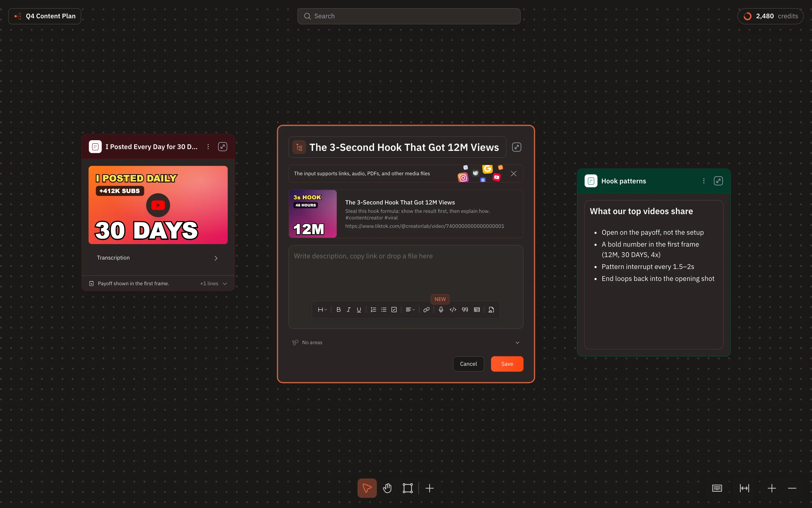Toggle the list view icon at the bottom right

tap(717, 488)
